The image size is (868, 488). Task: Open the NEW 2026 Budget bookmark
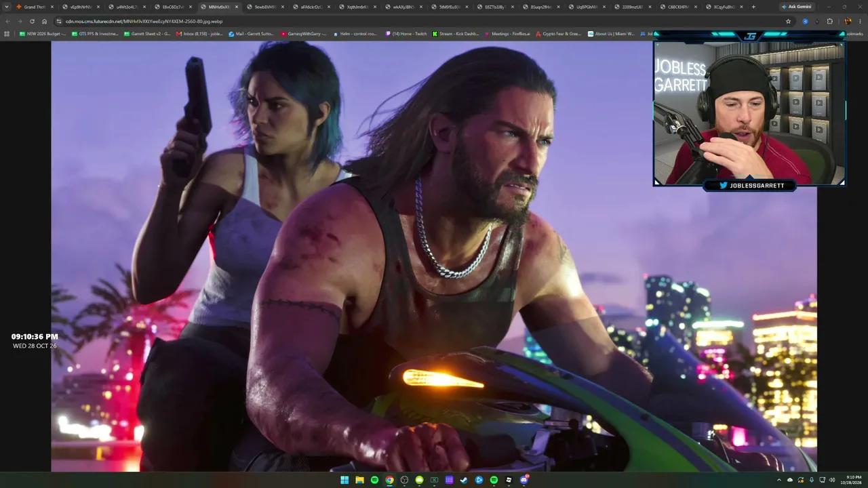[43, 33]
